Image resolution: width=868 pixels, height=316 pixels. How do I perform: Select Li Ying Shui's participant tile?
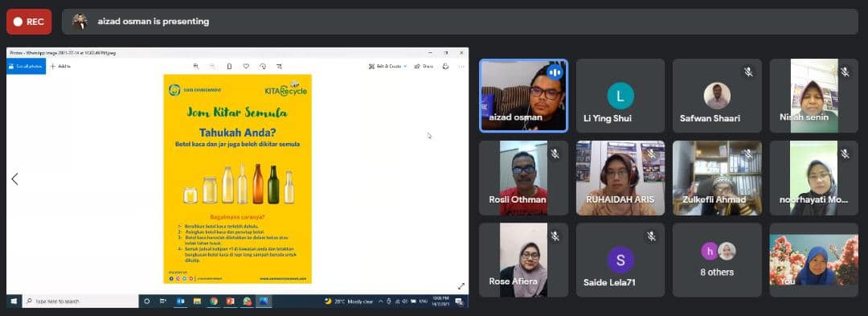pos(620,96)
